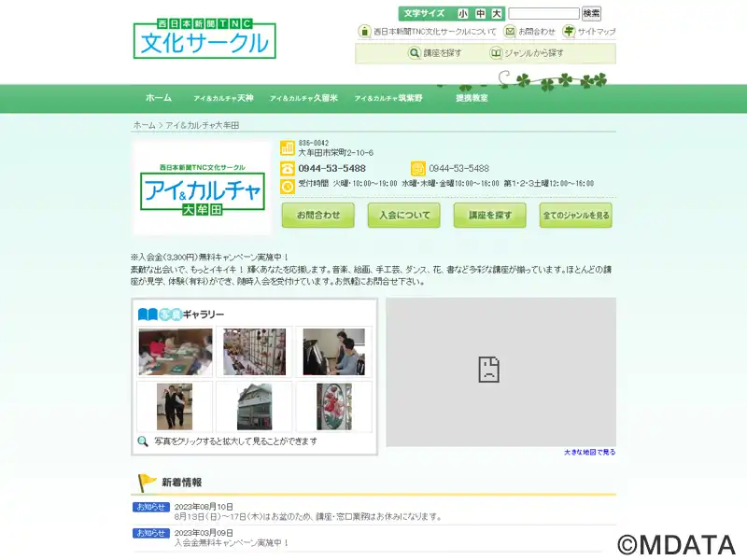Open the 入会金無料キャンペーン実施中 news item

point(232,543)
